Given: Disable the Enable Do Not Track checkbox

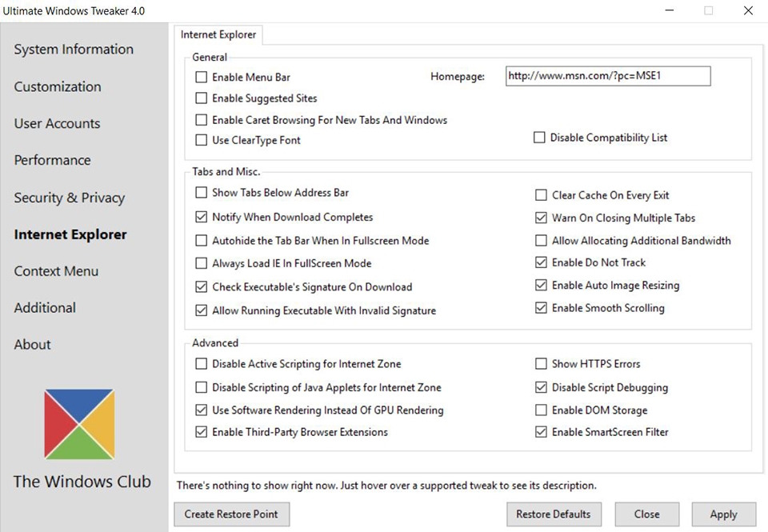Looking at the screenshot, I should click(541, 262).
